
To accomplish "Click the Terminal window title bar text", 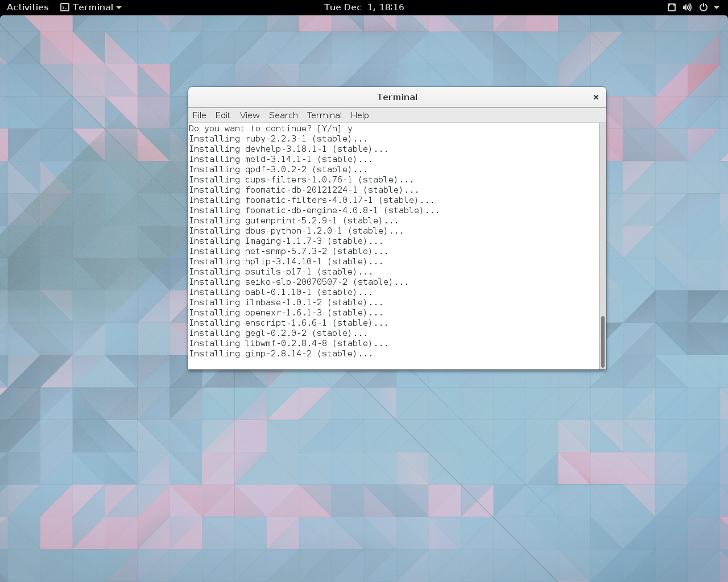I will [397, 97].
